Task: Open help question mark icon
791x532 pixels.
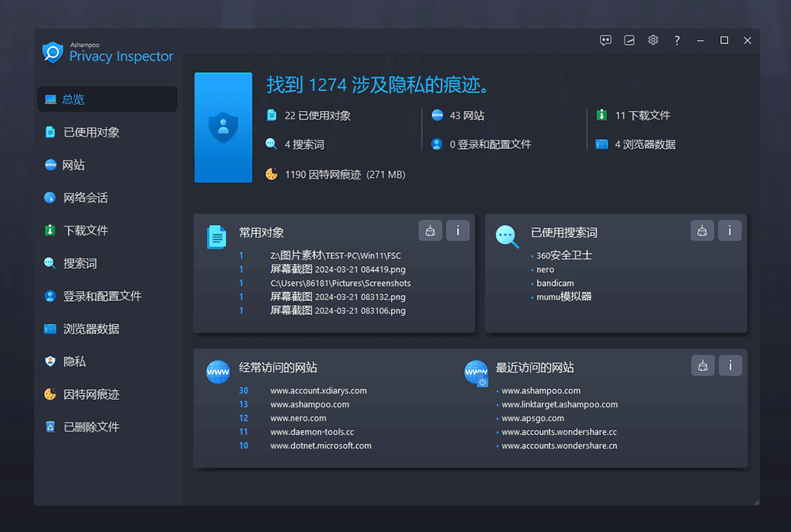Action: point(677,40)
